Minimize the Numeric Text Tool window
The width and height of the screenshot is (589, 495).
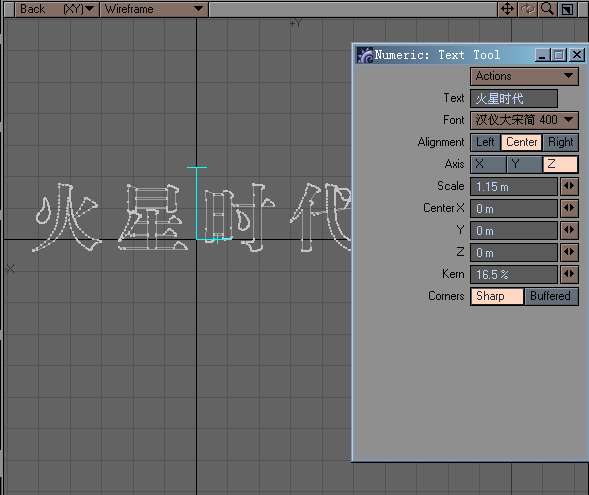[542, 55]
